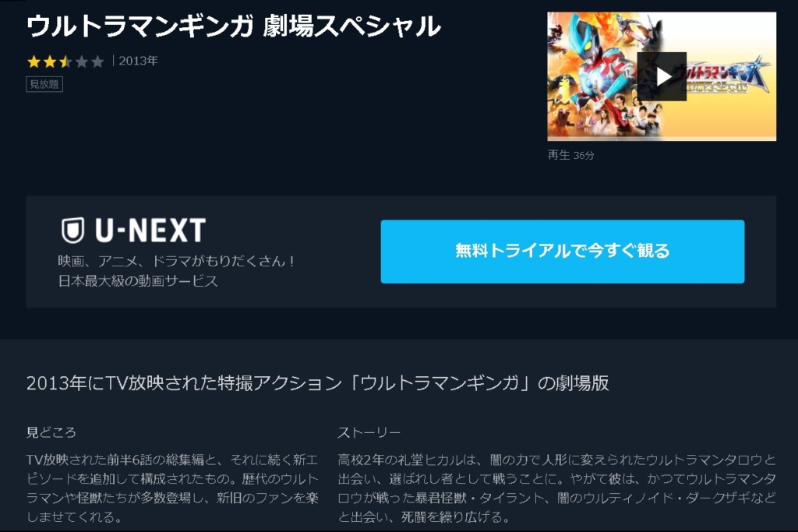Image resolution: width=798 pixels, height=532 pixels.
Task: Select the 見どころ section heading
Action: 51,432
